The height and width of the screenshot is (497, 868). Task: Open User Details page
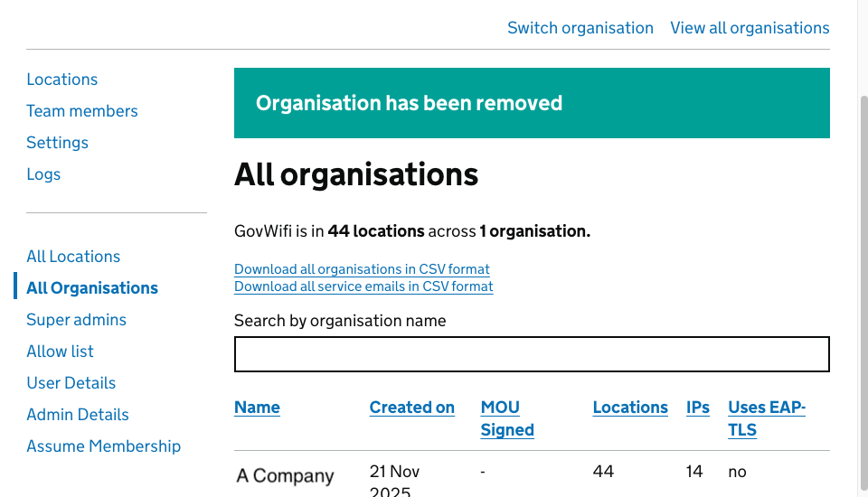point(71,383)
